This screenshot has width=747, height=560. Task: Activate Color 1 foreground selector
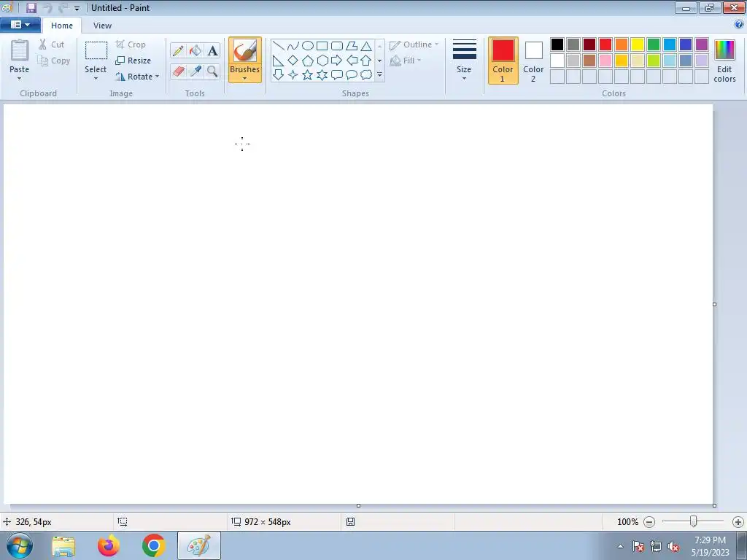(503, 61)
